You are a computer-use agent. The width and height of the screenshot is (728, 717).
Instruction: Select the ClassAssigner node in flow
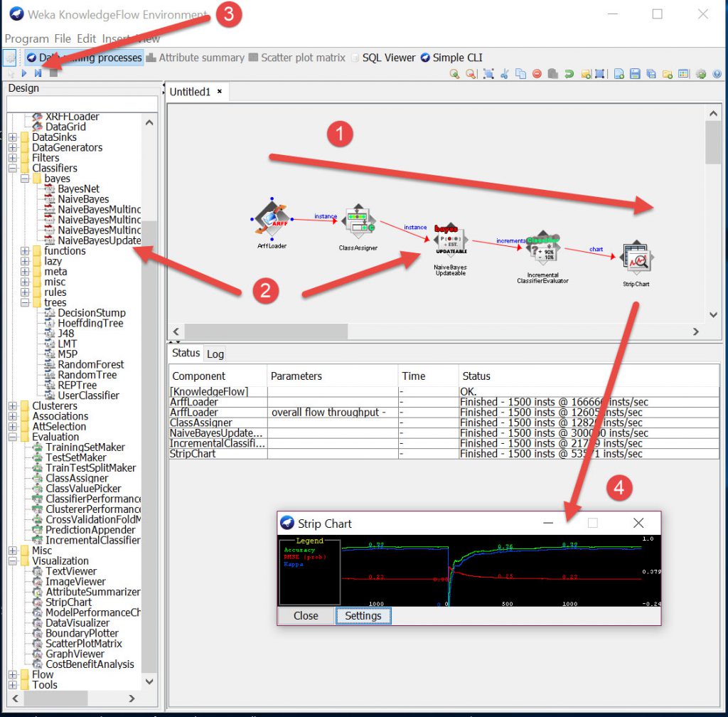358,223
